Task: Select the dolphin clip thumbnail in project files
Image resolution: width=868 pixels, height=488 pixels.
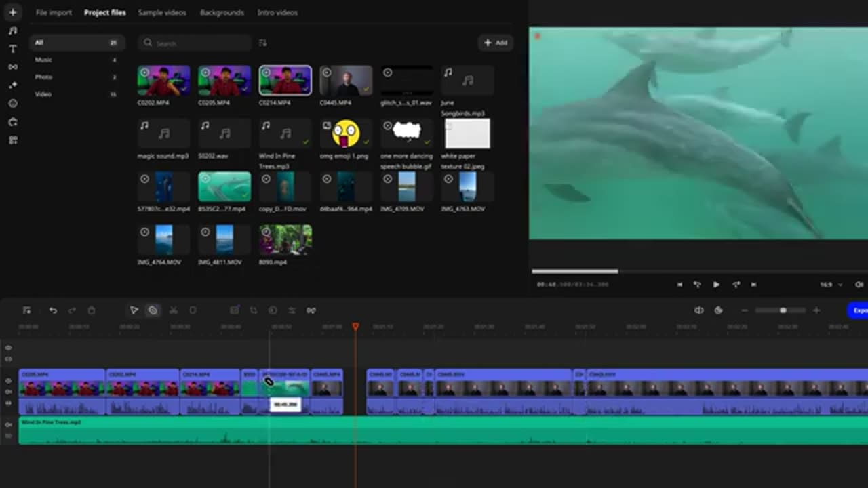Action: pyautogui.click(x=224, y=186)
